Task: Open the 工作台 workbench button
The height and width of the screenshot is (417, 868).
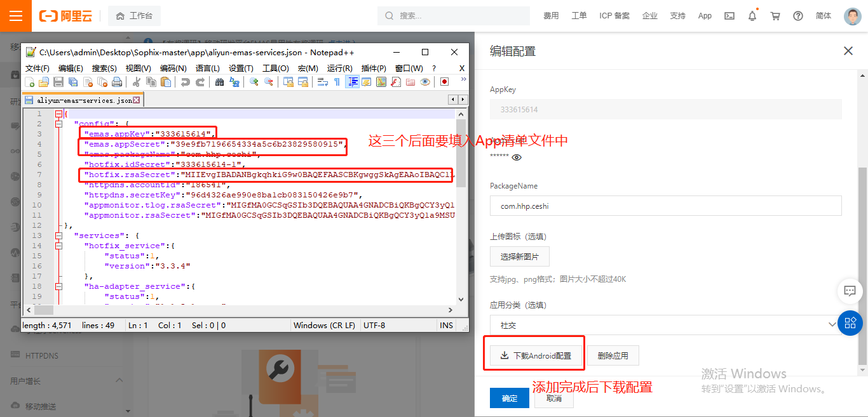Action: [134, 16]
